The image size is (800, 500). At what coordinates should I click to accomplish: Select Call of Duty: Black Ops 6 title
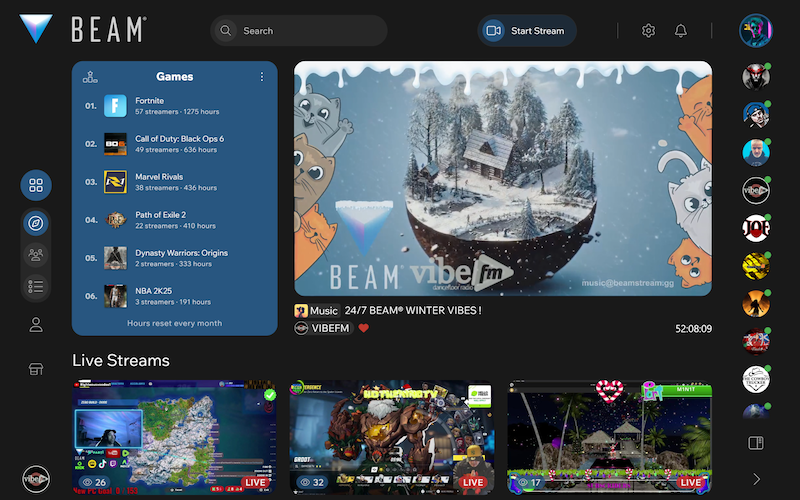click(180, 139)
